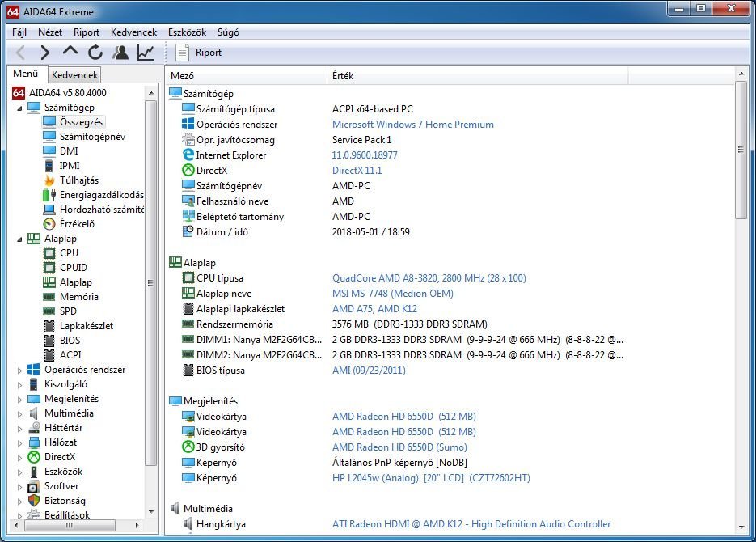Go forward with the right arrow toolbar icon

44,52
